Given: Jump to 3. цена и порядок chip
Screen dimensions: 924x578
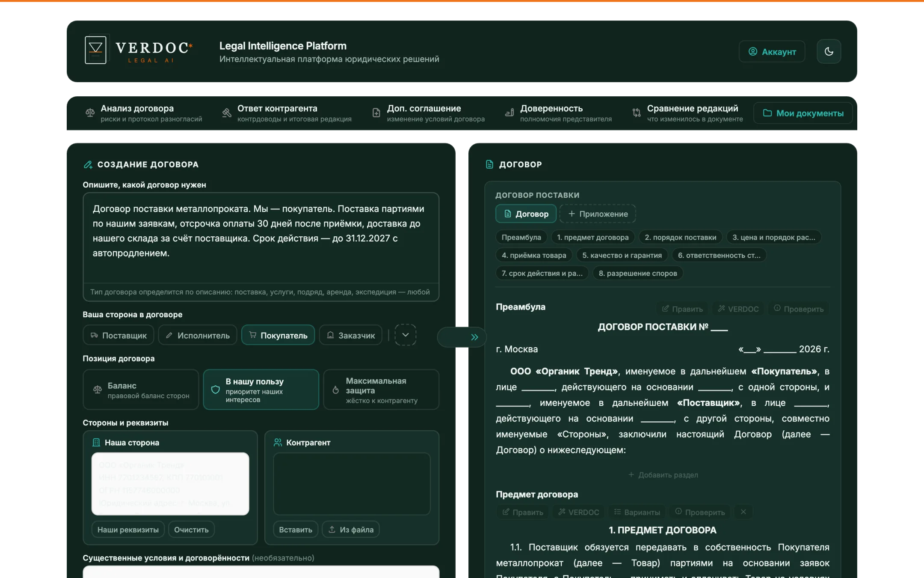Looking at the screenshot, I should [x=773, y=237].
